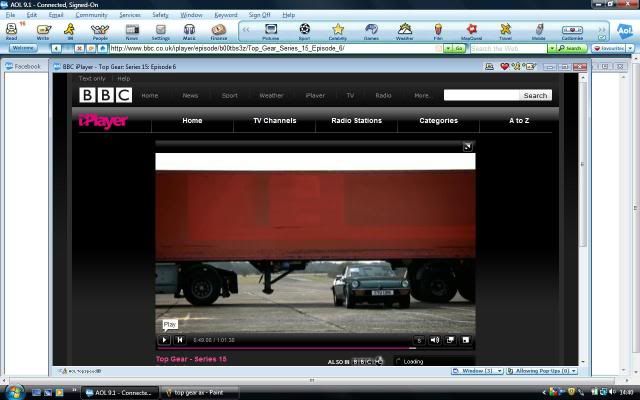Open the News icon in AOL toolbar
Screen dimensions: 640x400
point(132,31)
